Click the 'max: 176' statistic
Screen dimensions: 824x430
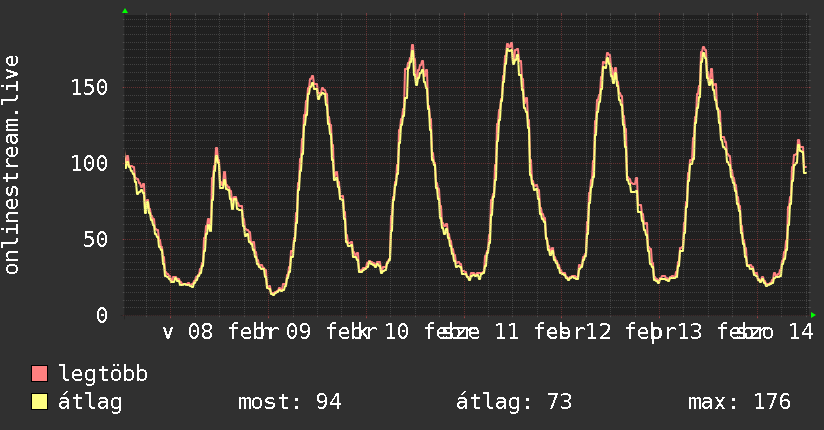(739, 402)
